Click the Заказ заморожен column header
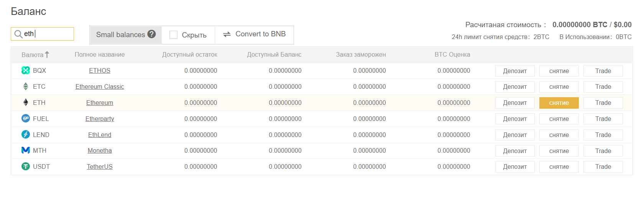The width and height of the screenshot is (644, 199). pos(361,55)
